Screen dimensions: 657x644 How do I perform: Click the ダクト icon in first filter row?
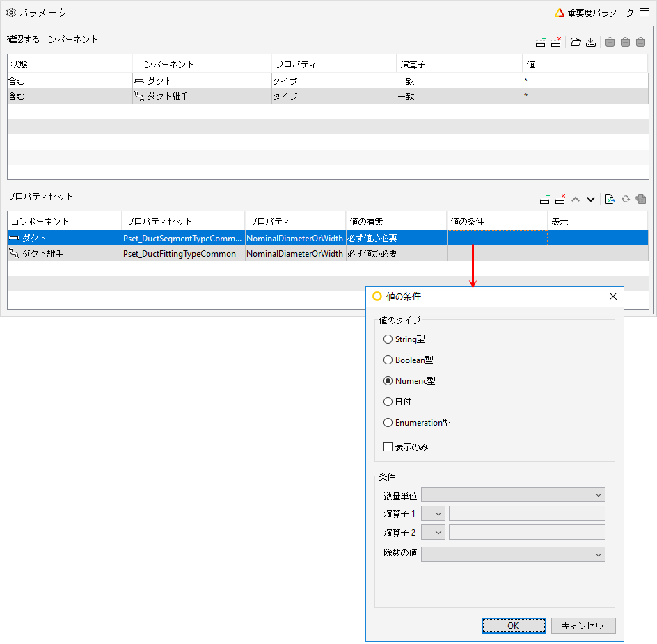pyautogui.click(x=139, y=81)
